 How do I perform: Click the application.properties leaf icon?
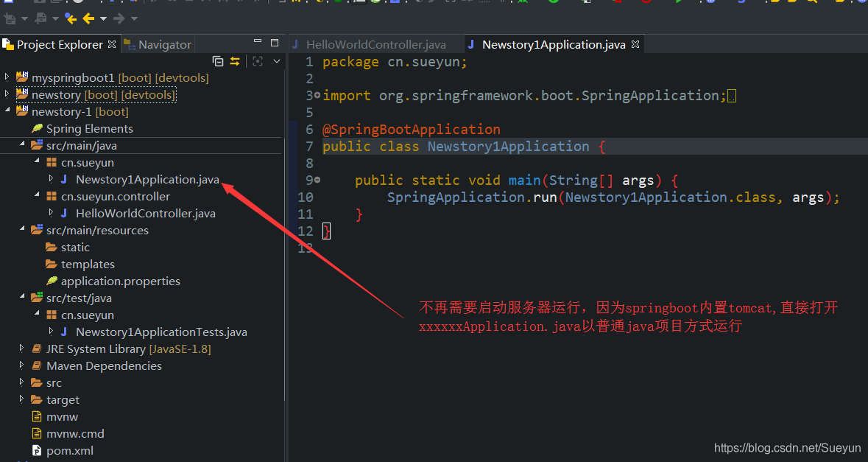[x=52, y=281]
